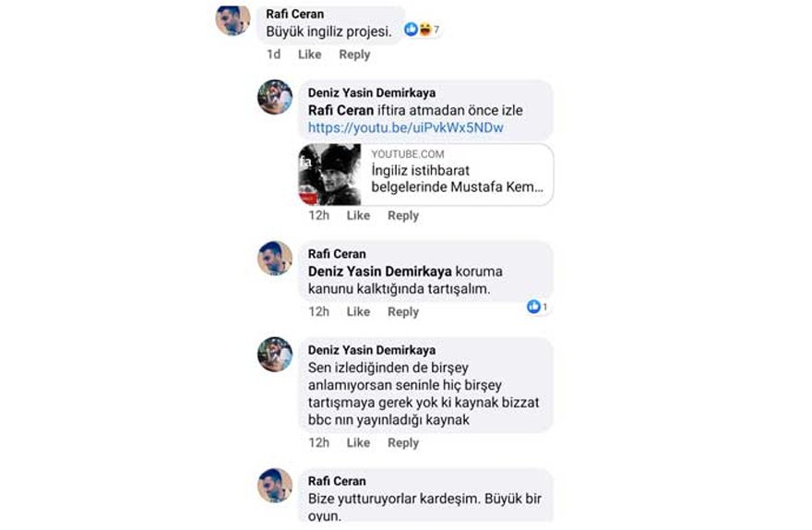The width and height of the screenshot is (812, 530).
Task: Reply to the 'koruma kanunu kalktığında' comment
Action: coord(403,312)
